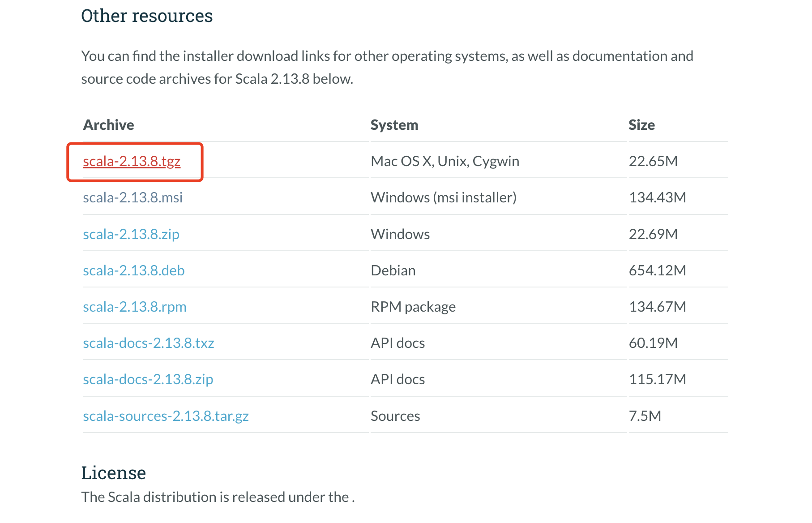
Task: Click the "RPM package" system cell
Action: pos(413,307)
